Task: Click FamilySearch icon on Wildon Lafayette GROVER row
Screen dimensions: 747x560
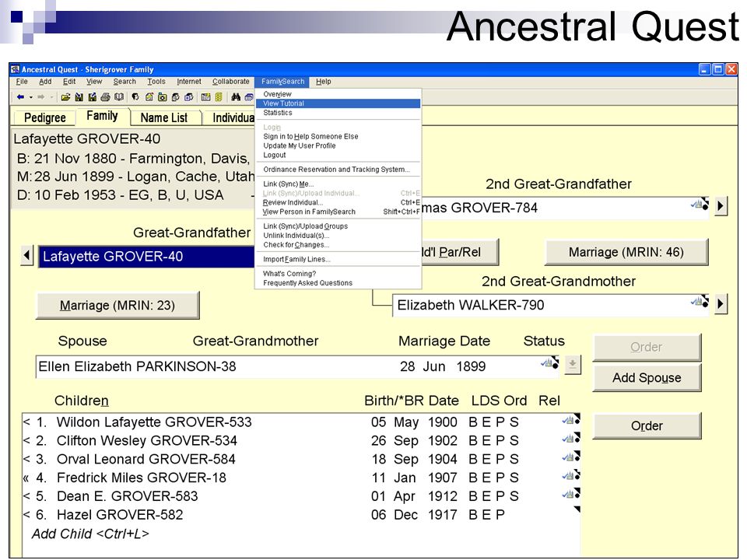Action: click(x=570, y=419)
